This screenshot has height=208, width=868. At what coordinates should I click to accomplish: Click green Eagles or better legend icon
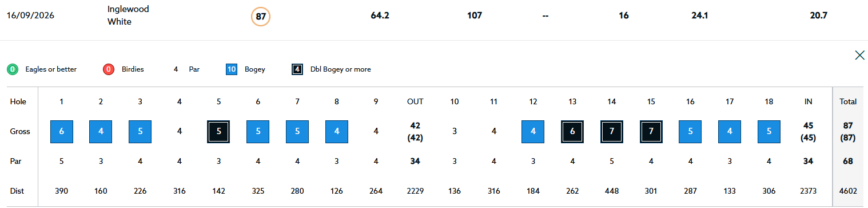(x=13, y=69)
